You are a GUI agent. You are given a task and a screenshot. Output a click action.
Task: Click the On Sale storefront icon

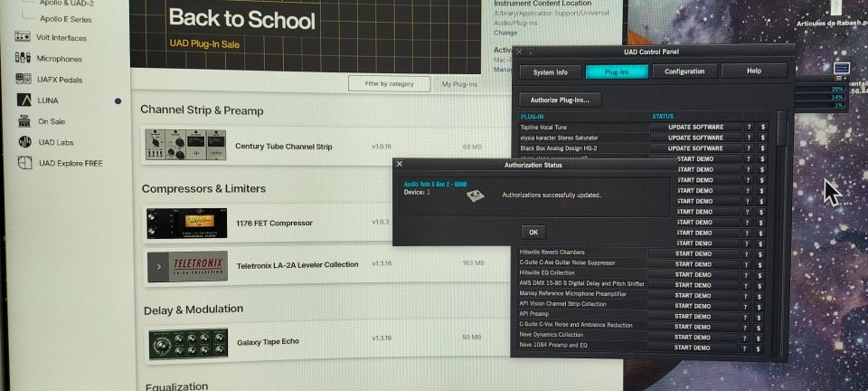[24, 120]
